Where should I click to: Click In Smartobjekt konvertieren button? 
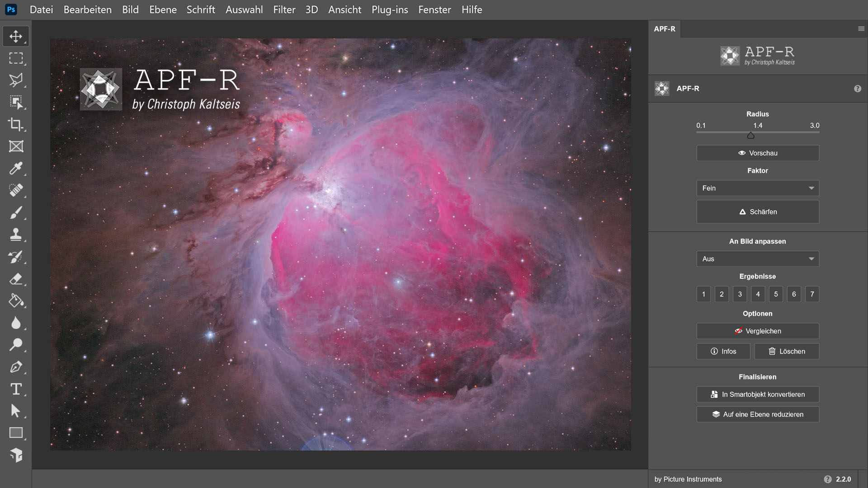pos(758,394)
